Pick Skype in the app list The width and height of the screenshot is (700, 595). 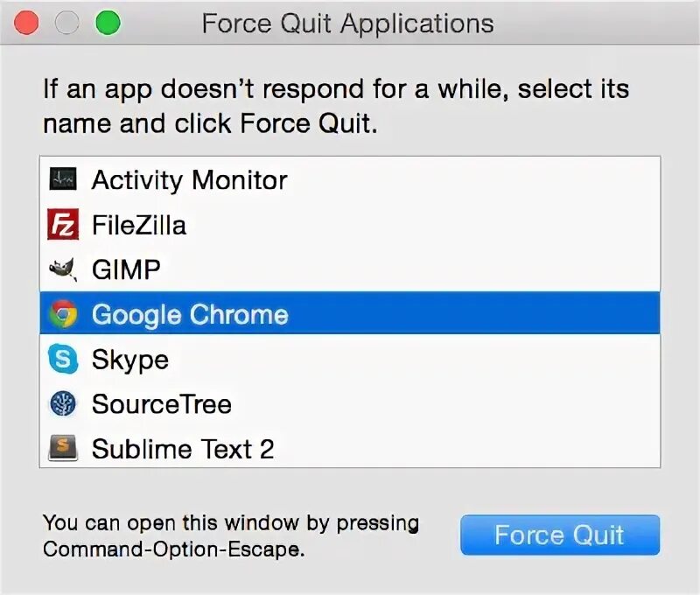click(130, 359)
